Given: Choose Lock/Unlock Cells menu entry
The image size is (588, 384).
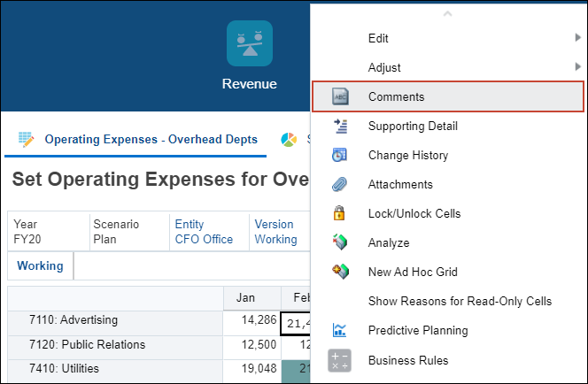Looking at the screenshot, I should [x=447, y=213].
